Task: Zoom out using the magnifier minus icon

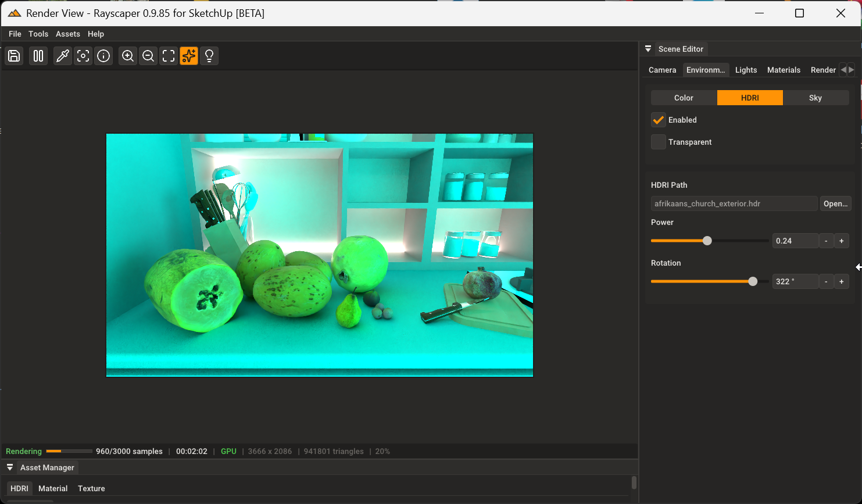Action: tap(148, 56)
